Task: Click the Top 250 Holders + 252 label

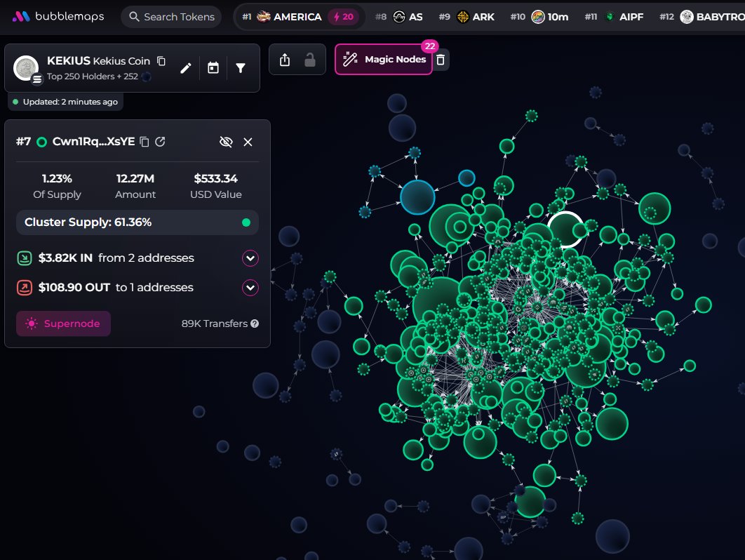Action: pos(92,76)
